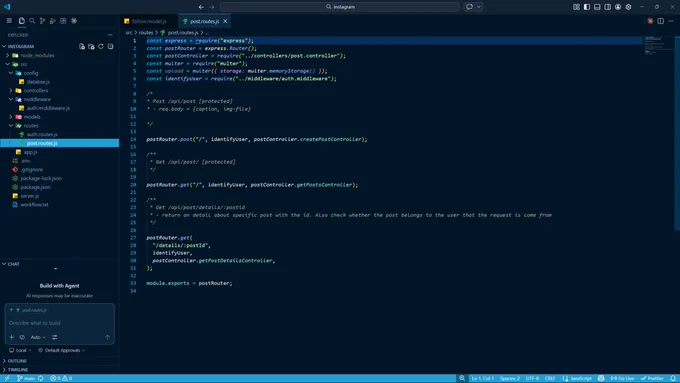Open auth.middleware.js in the file tree

click(48, 108)
